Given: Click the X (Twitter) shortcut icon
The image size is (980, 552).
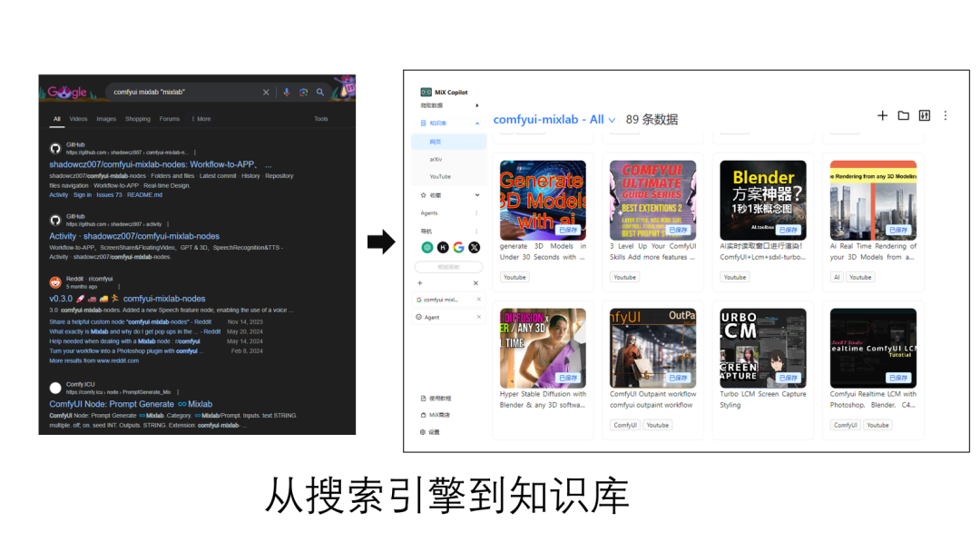Looking at the screenshot, I should (x=475, y=248).
